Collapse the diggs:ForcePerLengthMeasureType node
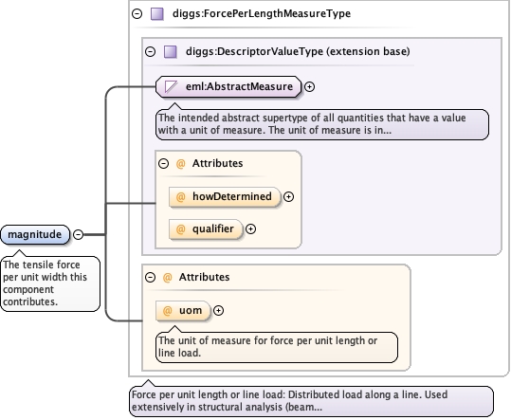 (137, 13)
